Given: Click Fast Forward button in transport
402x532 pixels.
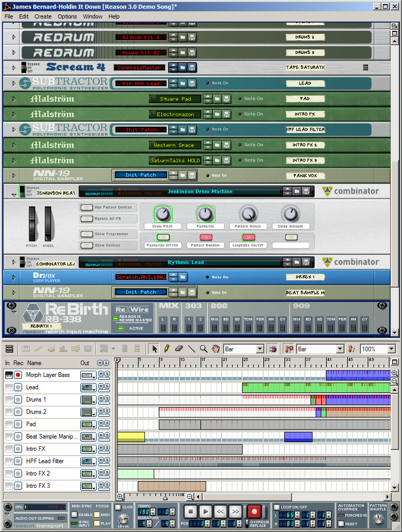Looking at the screenshot, I should click(x=235, y=511).
